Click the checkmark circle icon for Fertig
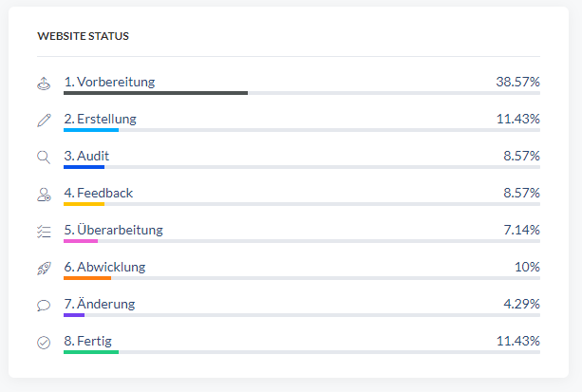Image resolution: width=582 pixels, height=392 pixels. pos(43,342)
